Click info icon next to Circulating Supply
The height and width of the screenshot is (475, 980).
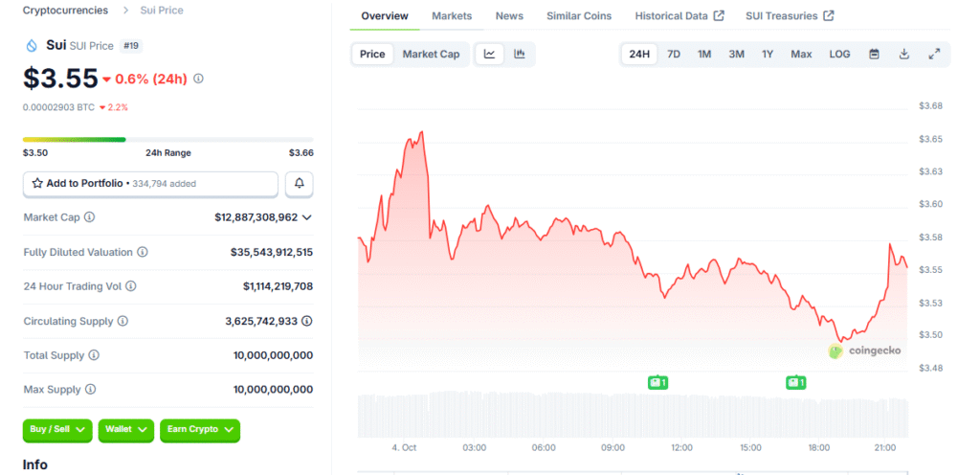[x=122, y=321]
